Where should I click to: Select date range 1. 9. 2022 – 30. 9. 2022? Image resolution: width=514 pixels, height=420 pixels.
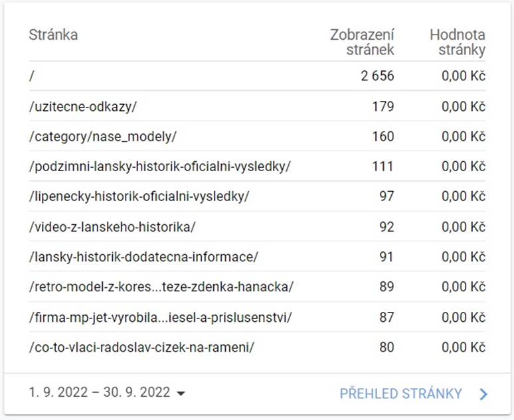(100, 393)
